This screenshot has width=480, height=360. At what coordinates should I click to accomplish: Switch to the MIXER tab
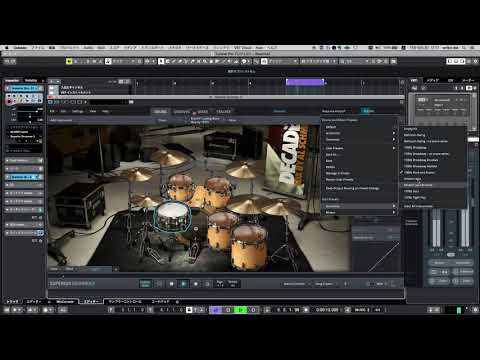[203, 111]
